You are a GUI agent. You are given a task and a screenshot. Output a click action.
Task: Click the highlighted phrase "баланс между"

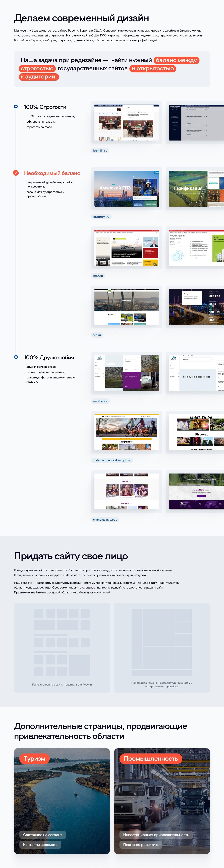[176, 60]
